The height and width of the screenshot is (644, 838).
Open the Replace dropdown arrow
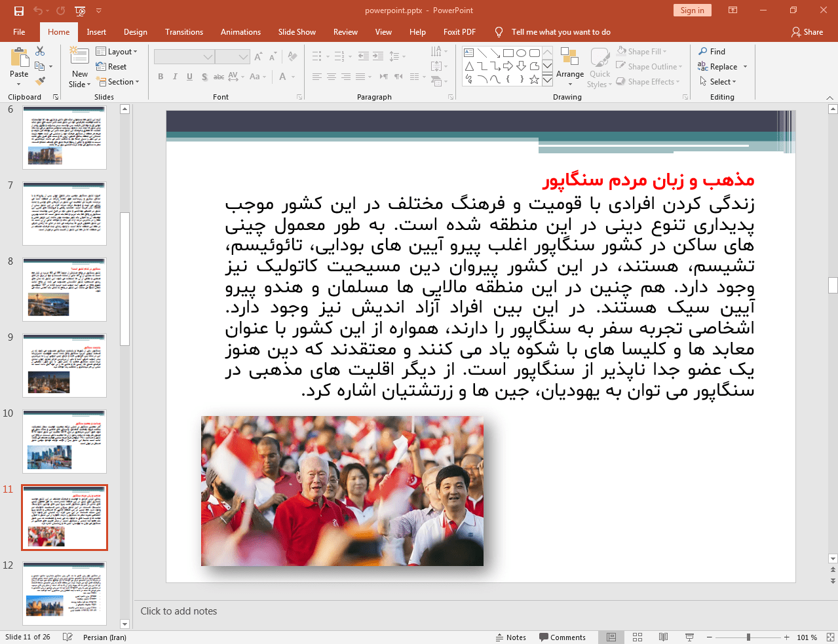click(745, 67)
